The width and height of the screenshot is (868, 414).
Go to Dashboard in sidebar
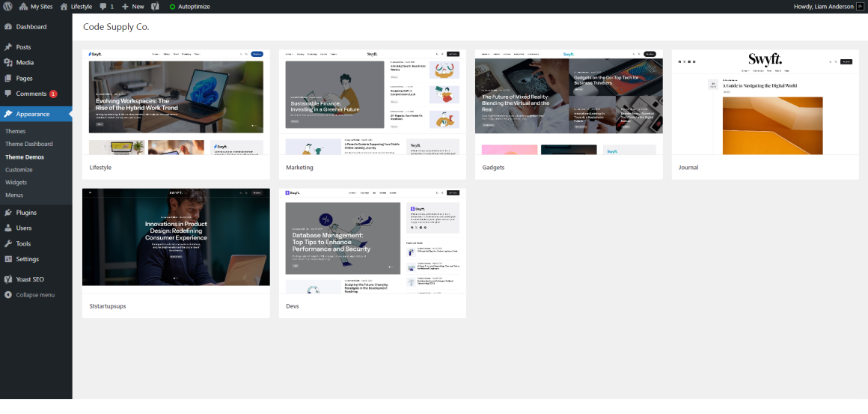tap(36, 26)
